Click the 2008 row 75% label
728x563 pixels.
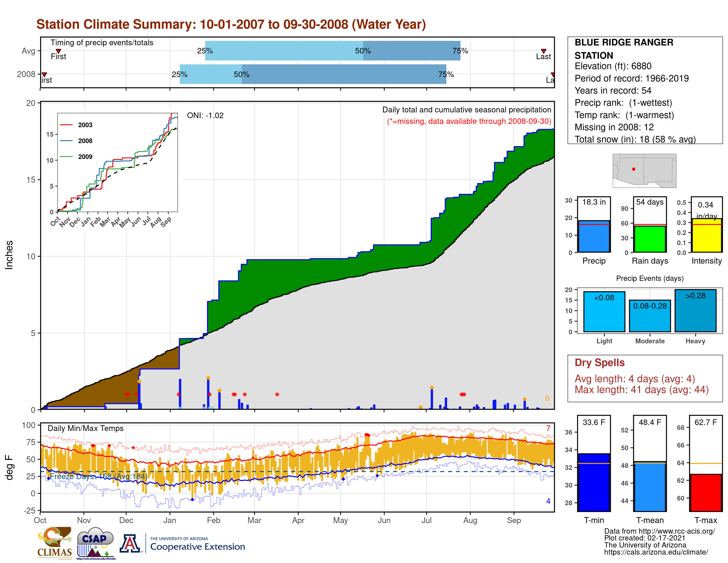[x=446, y=74]
